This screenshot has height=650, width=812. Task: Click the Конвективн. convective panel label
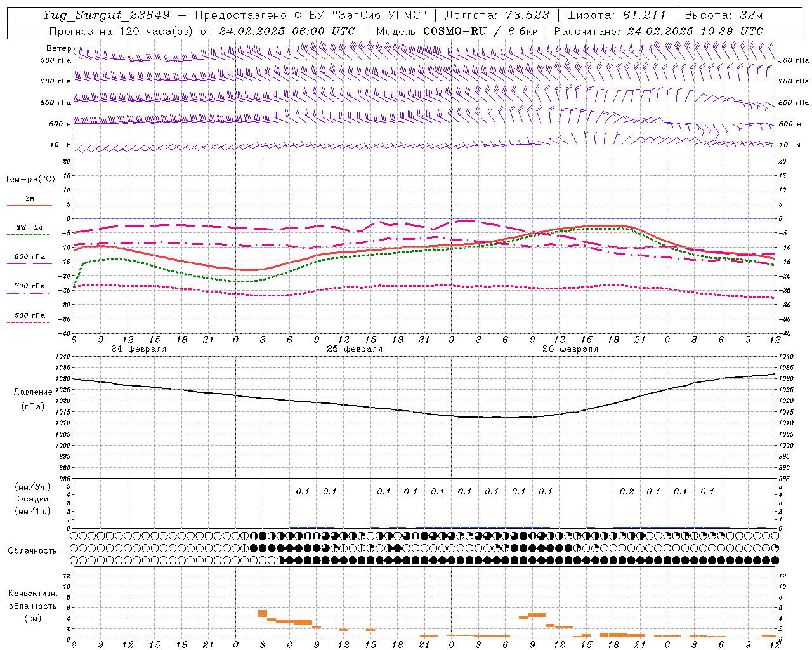(32, 594)
